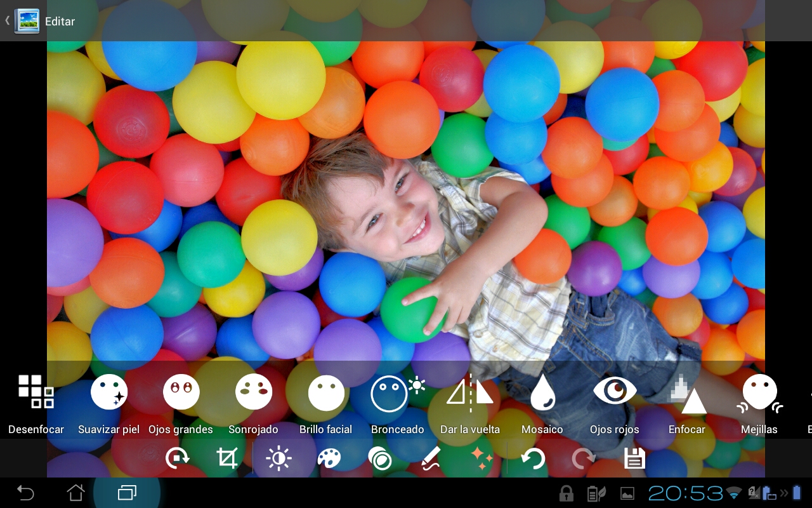
Task: Select the Mosaico droplet tool
Action: 542,392
